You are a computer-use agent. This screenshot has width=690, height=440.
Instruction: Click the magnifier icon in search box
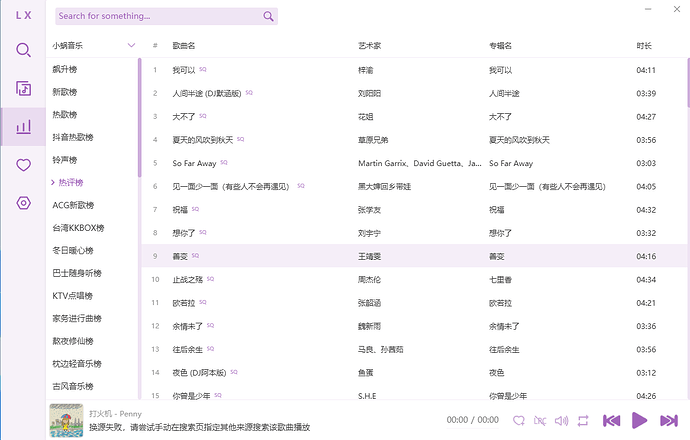[x=268, y=16]
